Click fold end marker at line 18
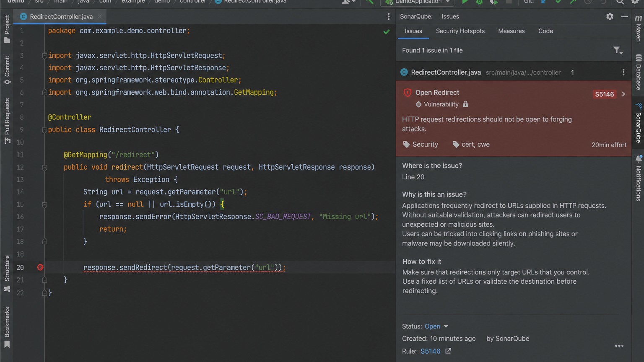644x362 pixels. pyautogui.click(x=44, y=242)
